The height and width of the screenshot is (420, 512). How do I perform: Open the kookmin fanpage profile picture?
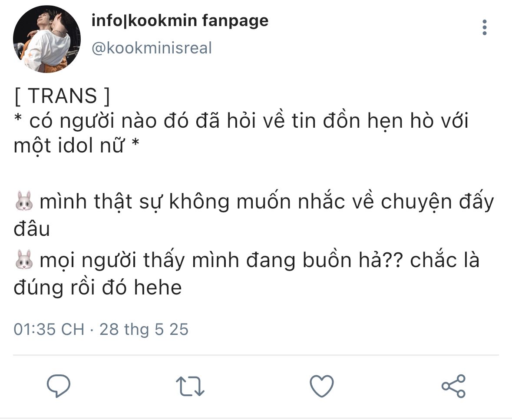(47, 39)
